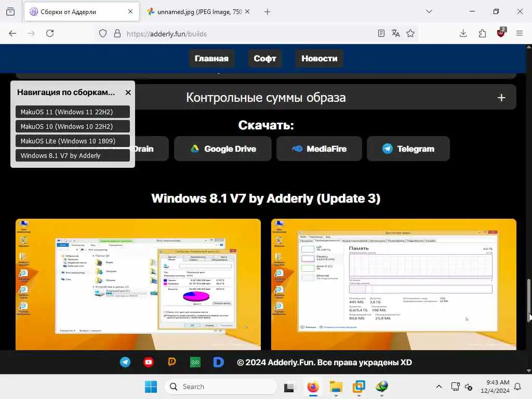Open the translate page icon
The height and width of the screenshot is (399, 532).
tap(395, 33)
